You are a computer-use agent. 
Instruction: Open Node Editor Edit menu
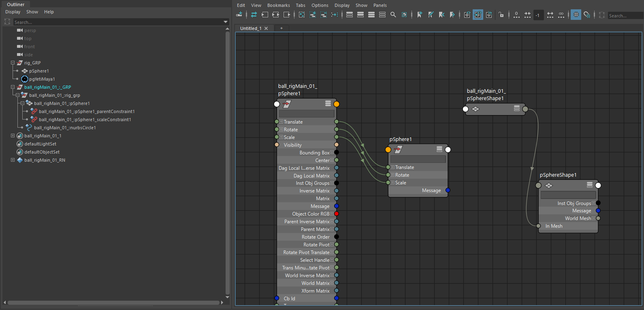tap(241, 5)
